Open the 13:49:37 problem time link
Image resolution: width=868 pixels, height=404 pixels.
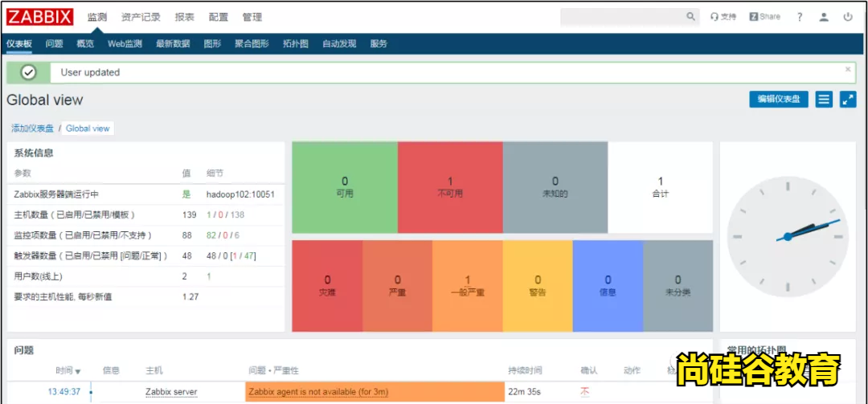(64, 392)
